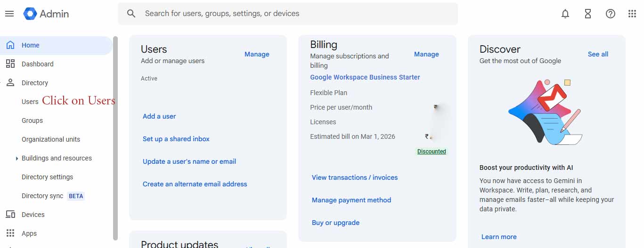Click the Users card heading
This screenshot has width=644, height=248.
point(154,49)
